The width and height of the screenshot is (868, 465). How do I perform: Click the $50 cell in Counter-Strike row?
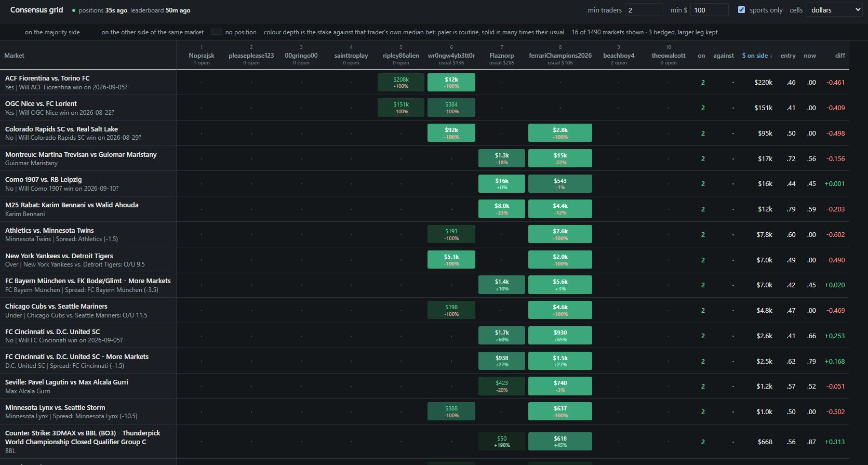coord(502,442)
